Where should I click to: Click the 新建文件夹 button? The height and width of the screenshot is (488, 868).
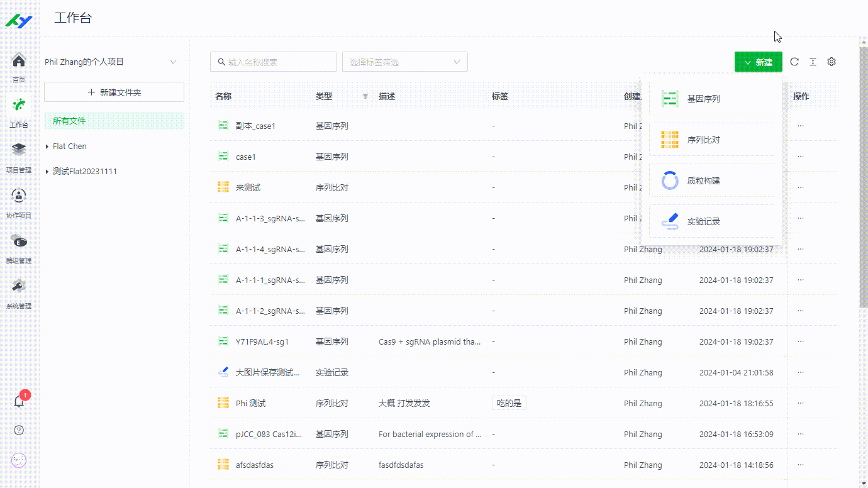[114, 92]
